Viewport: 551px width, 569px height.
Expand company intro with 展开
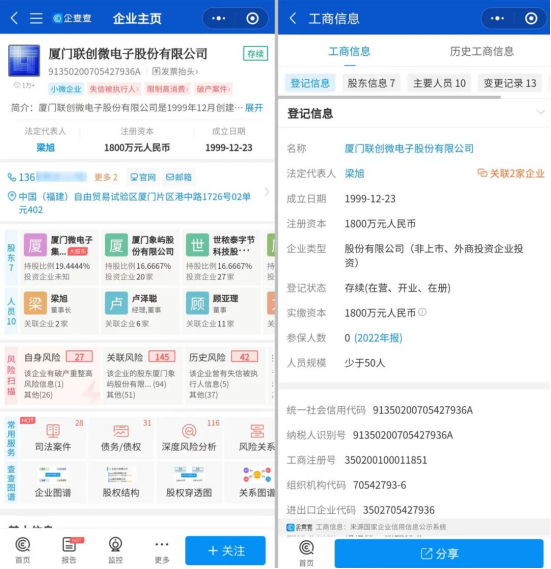(254, 108)
